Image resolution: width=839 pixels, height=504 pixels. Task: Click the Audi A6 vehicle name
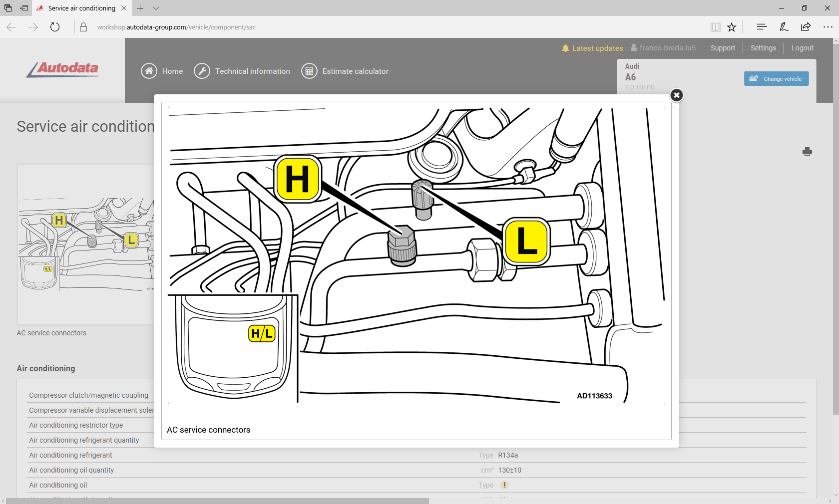[632, 72]
